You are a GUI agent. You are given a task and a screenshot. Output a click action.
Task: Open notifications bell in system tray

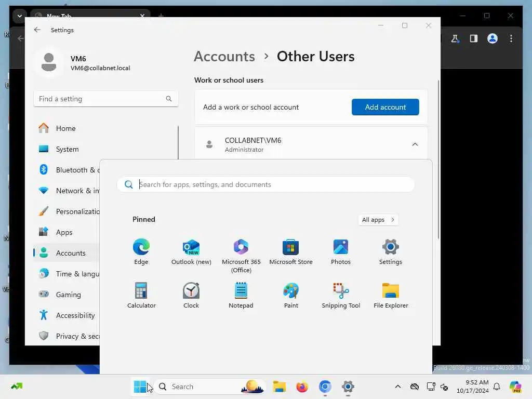[x=497, y=387]
